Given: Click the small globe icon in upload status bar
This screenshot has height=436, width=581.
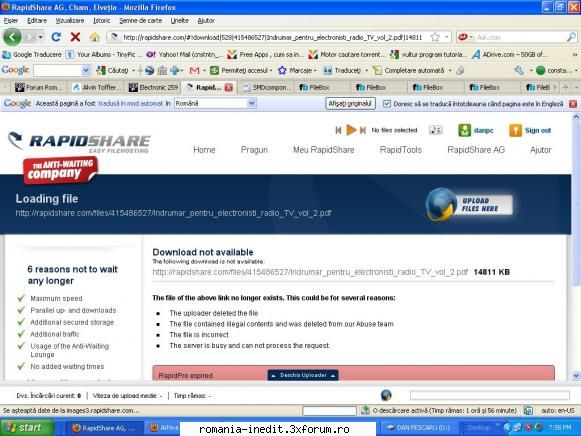Looking at the screenshot, I should pyautogui.click(x=386, y=395).
